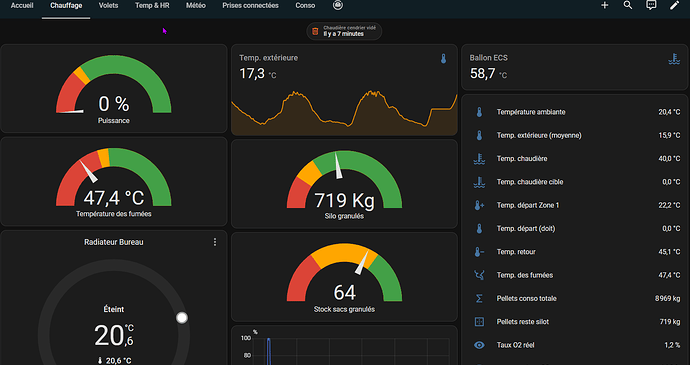Open the Temp. extérieure (moyenne) row
Image resolution: width=690 pixels, height=365 pixels.
(x=574, y=136)
